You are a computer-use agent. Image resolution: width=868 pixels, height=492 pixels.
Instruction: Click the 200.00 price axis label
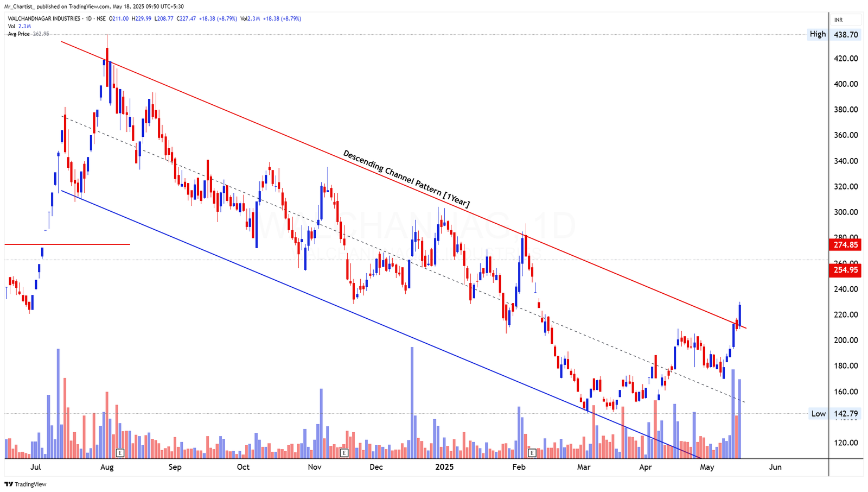pos(846,340)
